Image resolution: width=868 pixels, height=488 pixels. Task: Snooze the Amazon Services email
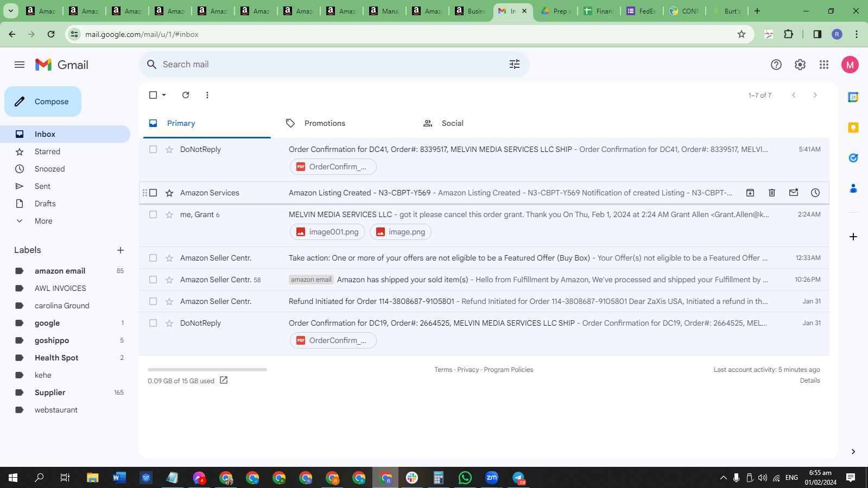click(815, 193)
